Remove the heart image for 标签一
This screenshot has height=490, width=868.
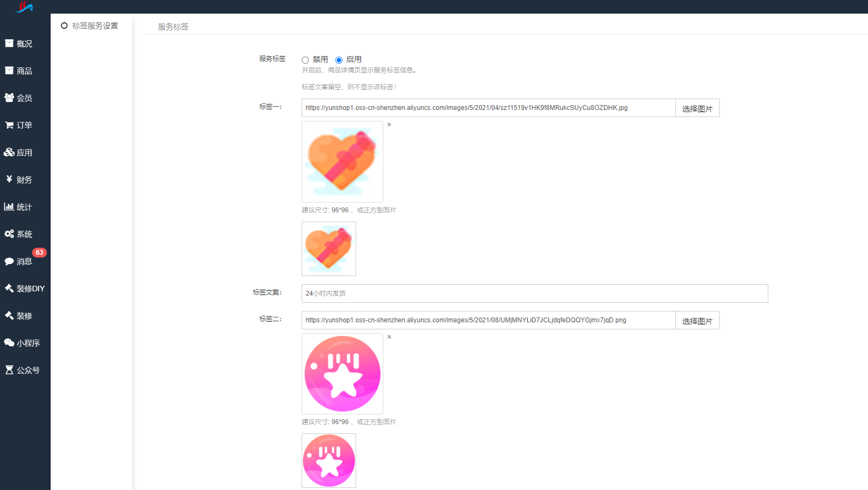(389, 125)
